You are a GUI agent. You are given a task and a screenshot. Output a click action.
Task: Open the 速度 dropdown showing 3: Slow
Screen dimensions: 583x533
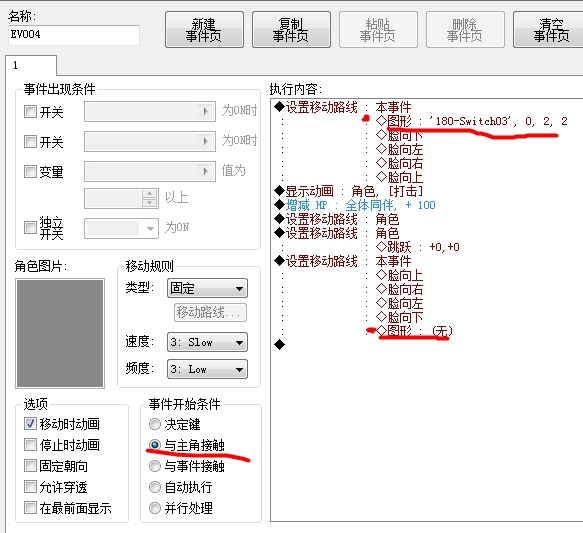(x=207, y=342)
